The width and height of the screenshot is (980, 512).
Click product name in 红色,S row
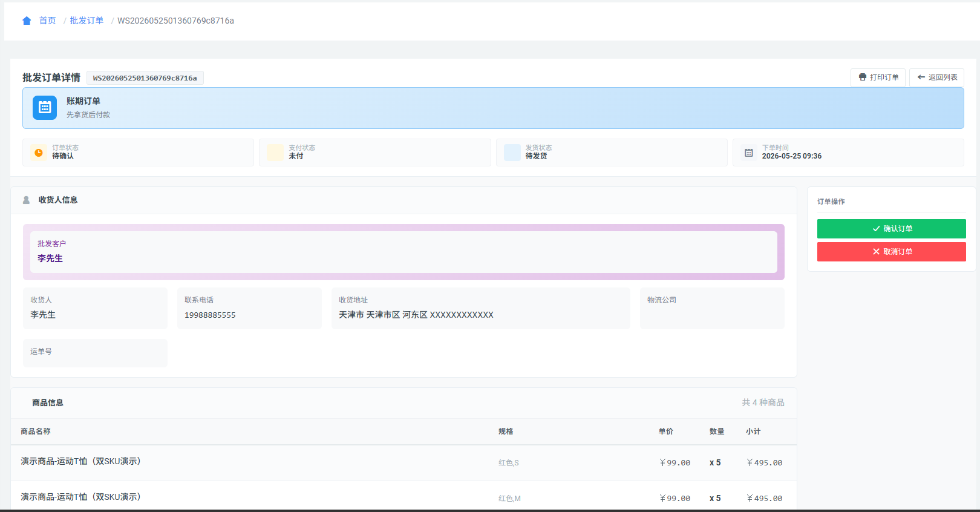(81, 461)
